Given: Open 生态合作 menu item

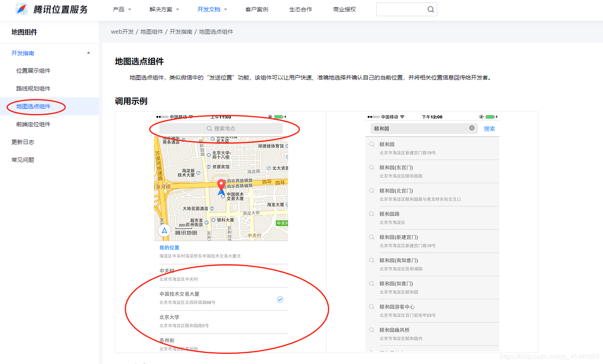Looking at the screenshot, I should click(x=301, y=9).
